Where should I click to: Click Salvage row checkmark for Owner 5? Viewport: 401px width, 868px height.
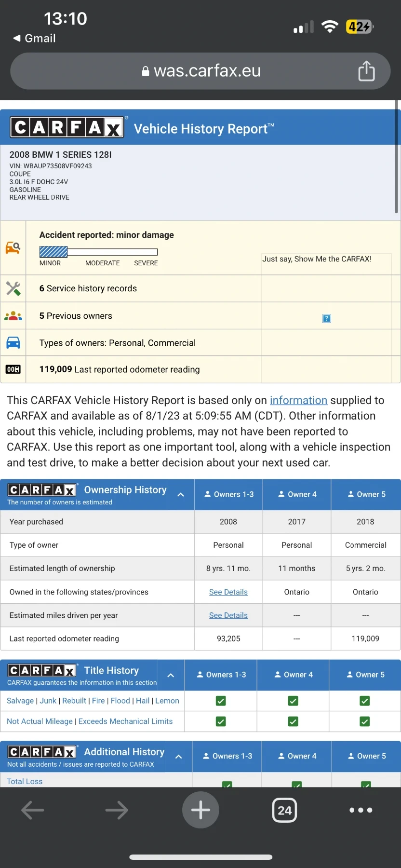(x=365, y=701)
